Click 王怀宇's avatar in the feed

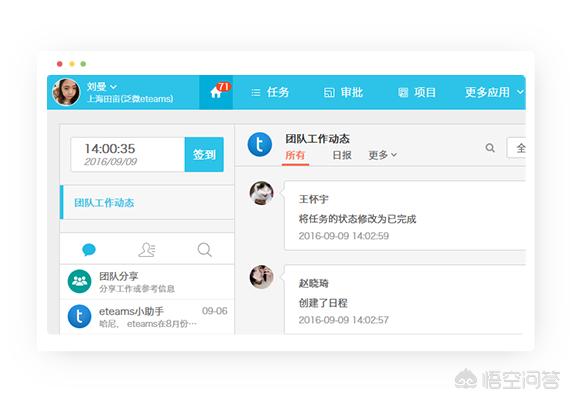[261, 193]
